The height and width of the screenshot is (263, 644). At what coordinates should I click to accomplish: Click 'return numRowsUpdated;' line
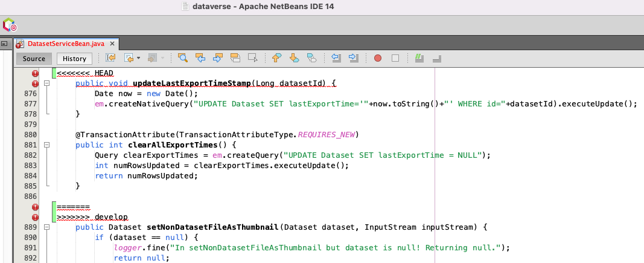147,176
